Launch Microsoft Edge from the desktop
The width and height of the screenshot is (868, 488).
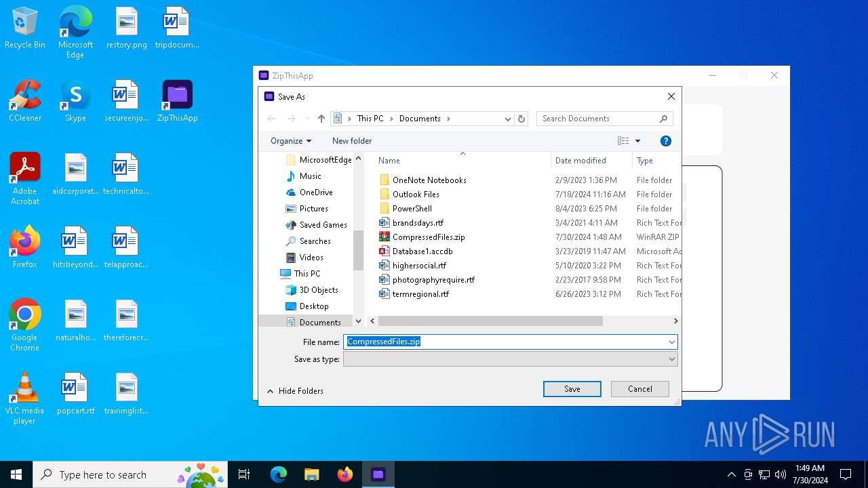(x=75, y=33)
